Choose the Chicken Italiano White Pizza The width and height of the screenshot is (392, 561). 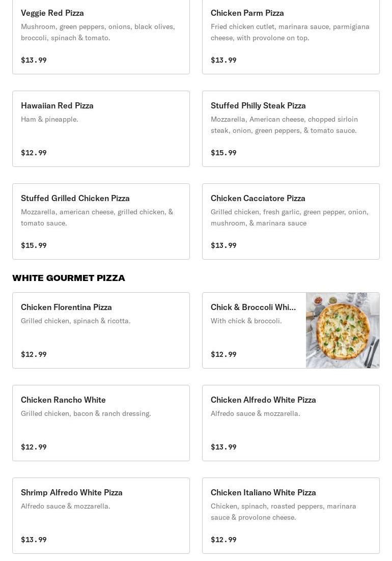291,515
